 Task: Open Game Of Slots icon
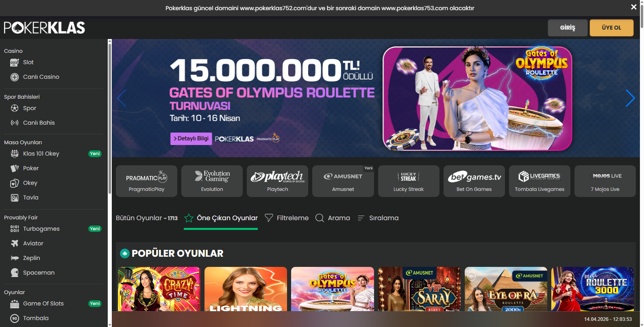tap(15, 304)
